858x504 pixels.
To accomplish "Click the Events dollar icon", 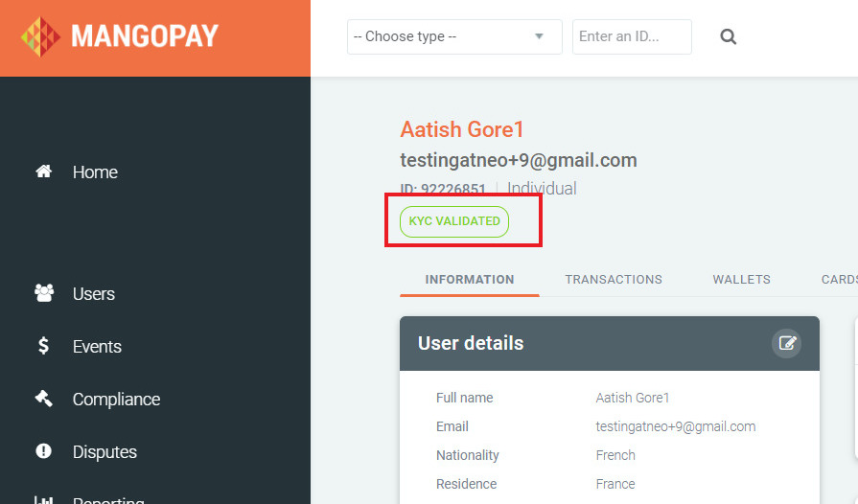I will click(43, 346).
